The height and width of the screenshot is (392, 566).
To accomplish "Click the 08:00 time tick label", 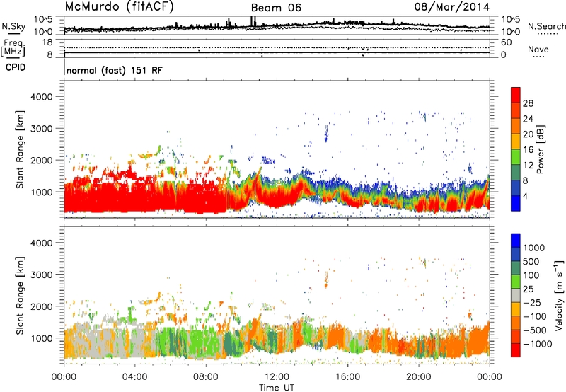I will (206, 377).
